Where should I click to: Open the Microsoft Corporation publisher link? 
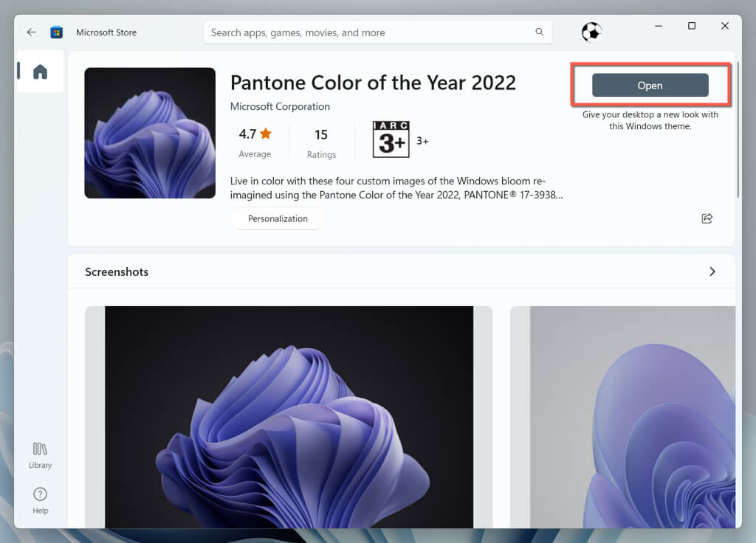[280, 106]
